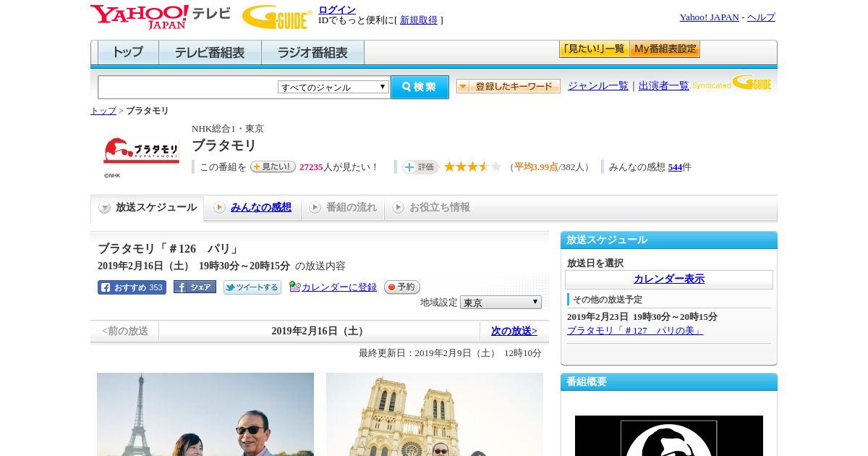Click the 検索 search button
868x456 pixels.
tap(420, 87)
